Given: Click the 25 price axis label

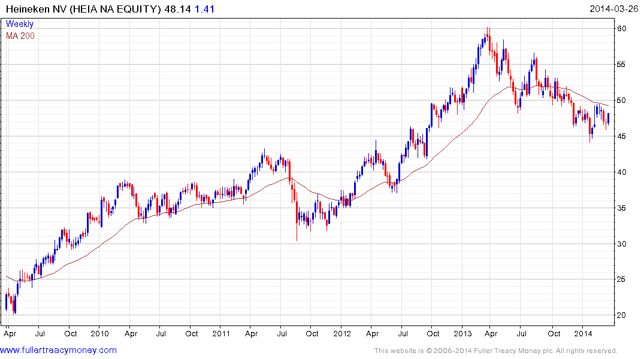Looking at the screenshot, I should 621,279.
